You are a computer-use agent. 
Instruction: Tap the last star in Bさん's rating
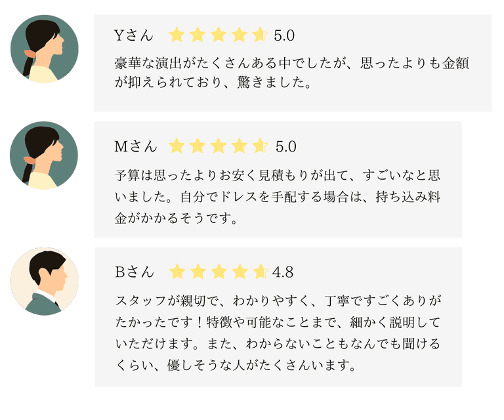pyautogui.click(x=259, y=271)
